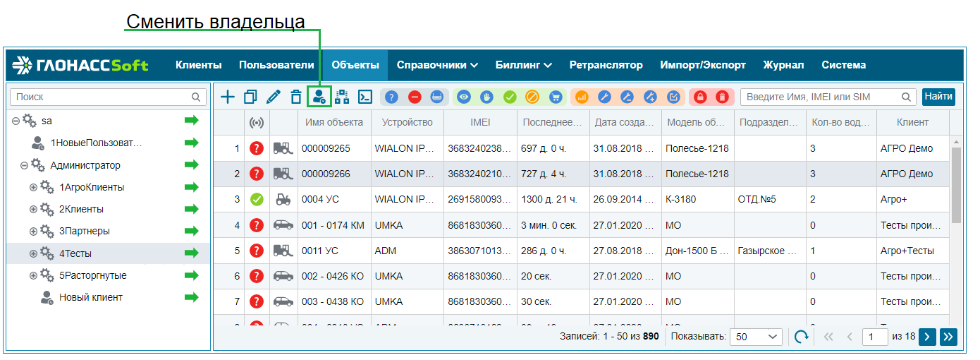Go to the last page of records
The image size is (980, 360).
948,337
